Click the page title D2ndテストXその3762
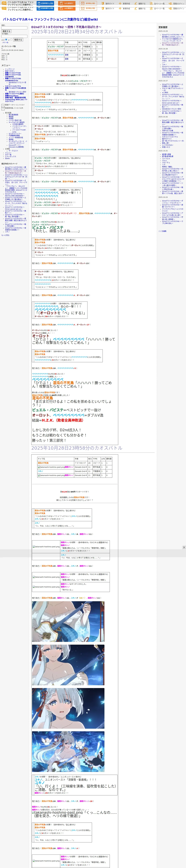The image size is (186, 868). [66, 27]
